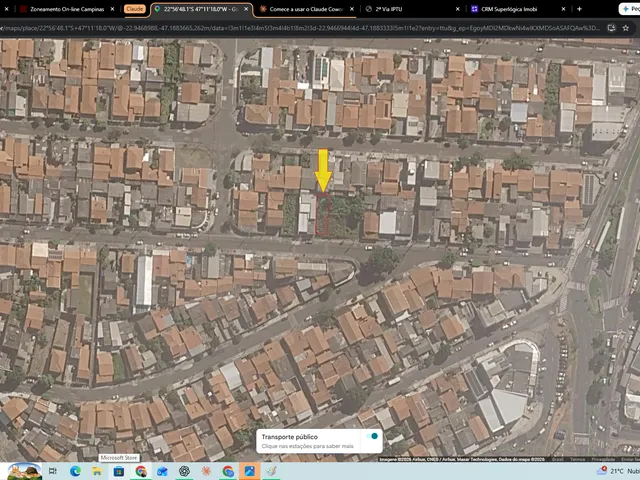Select the Google Maps coordinates tab

point(201,9)
